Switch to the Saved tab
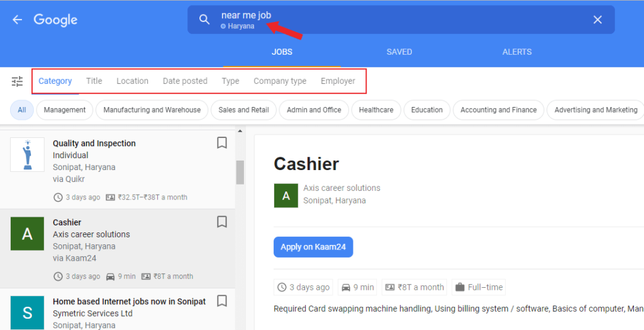 point(399,52)
